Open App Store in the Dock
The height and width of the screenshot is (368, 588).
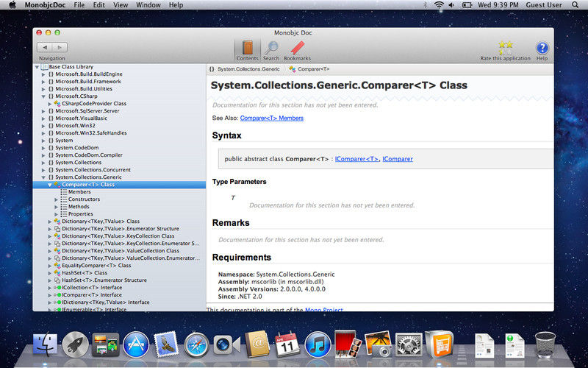(136, 344)
